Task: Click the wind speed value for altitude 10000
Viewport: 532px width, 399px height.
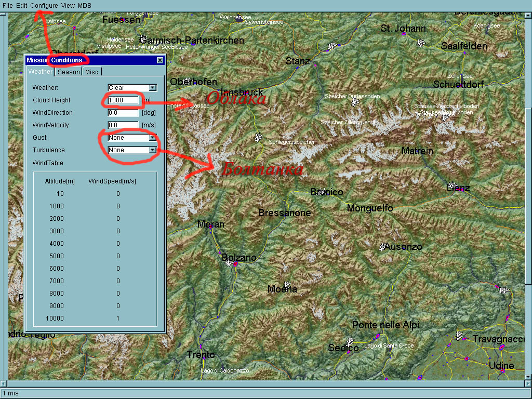Action: coord(118,318)
